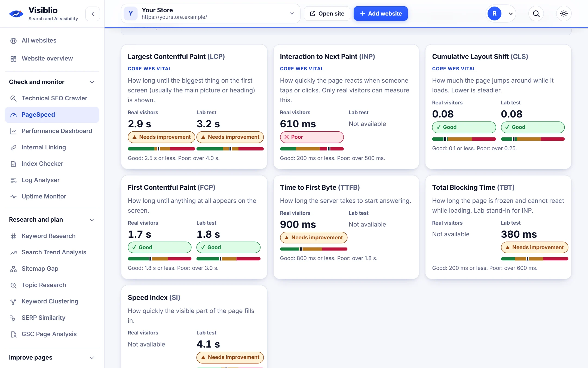Toggle light/dark theme sun icon
Screen dimensions: 588x368
564,14
